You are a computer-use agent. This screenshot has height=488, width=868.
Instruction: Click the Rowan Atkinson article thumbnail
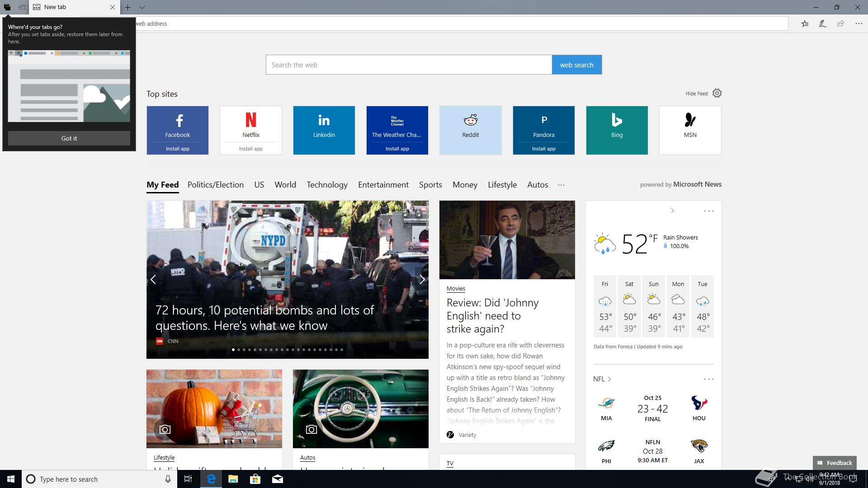(507, 240)
